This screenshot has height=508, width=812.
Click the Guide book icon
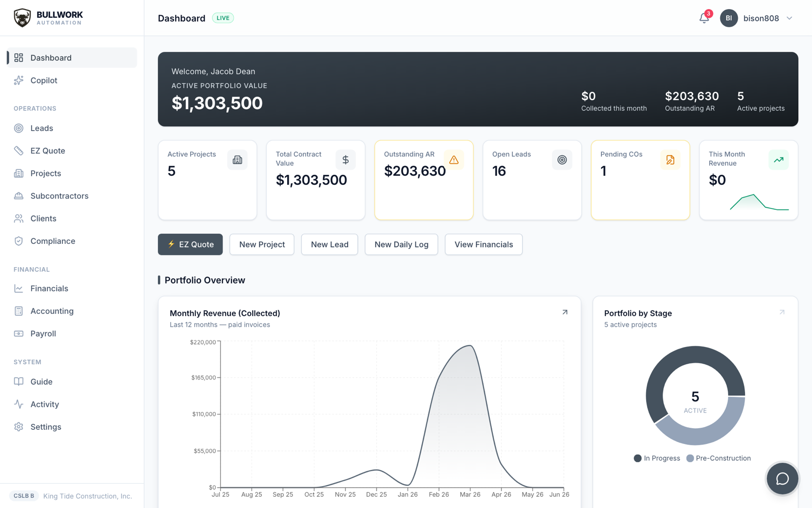[x=19, y=382]
